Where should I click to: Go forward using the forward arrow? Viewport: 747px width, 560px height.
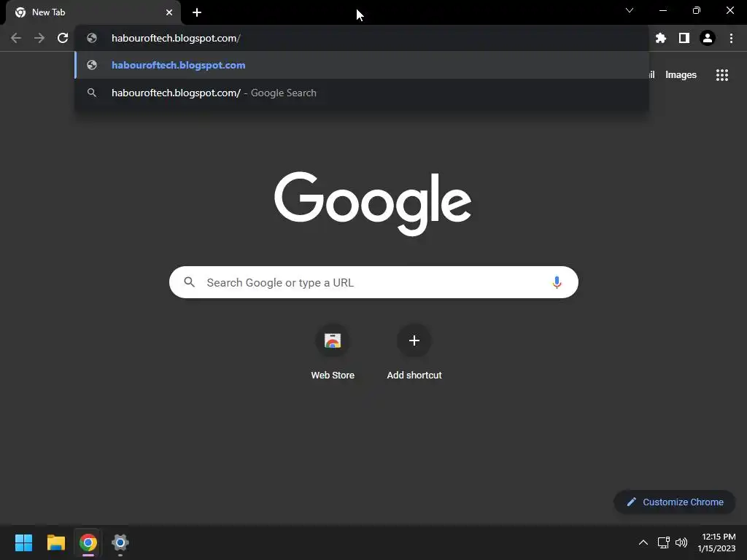click(39, 38)
